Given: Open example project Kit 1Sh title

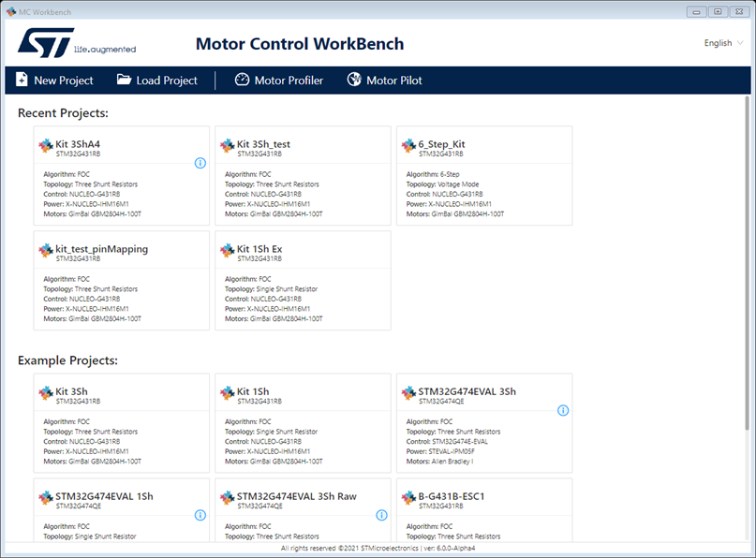Looking at the screenshot, I should 253,391.
